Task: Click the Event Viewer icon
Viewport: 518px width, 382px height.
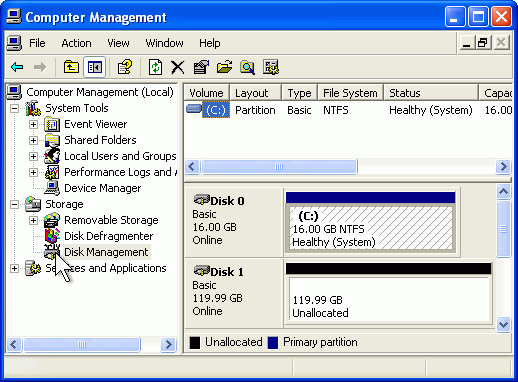Action: 52,124
